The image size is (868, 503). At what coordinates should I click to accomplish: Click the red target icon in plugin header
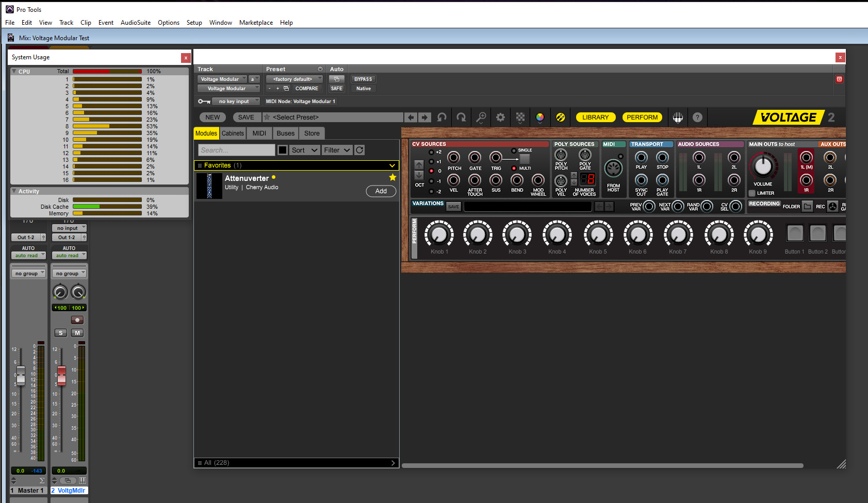(839, 79)
